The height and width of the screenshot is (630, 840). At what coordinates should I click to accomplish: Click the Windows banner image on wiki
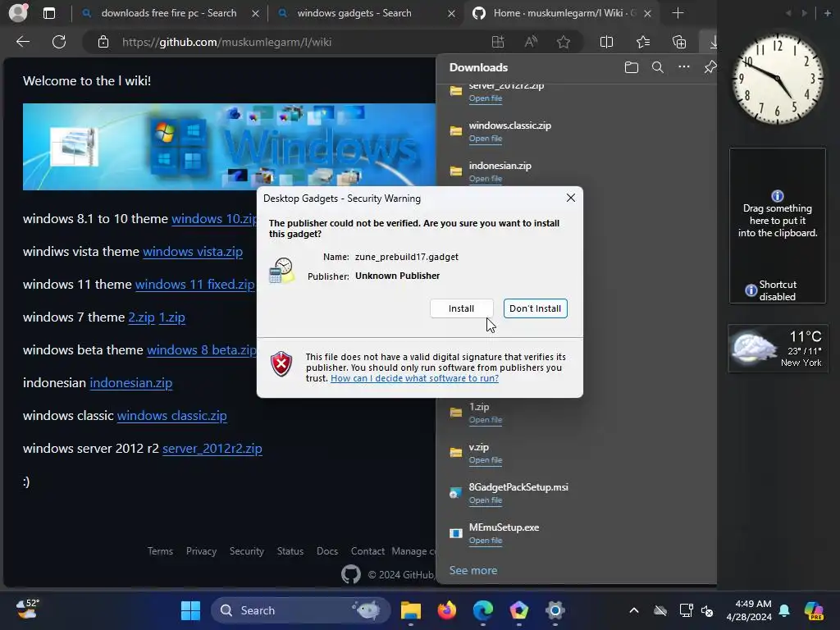[230, 146]
